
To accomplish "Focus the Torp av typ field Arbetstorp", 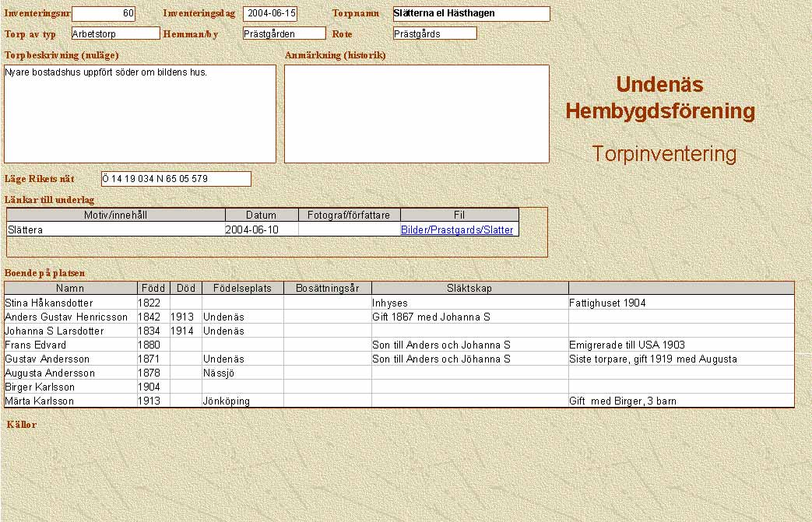I will click(x=115, y=33).
